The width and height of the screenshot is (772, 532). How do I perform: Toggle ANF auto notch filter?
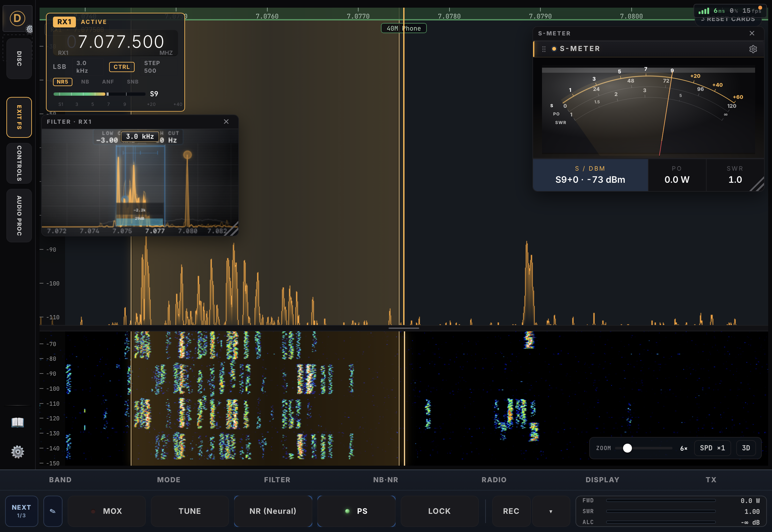pos(108,82)
